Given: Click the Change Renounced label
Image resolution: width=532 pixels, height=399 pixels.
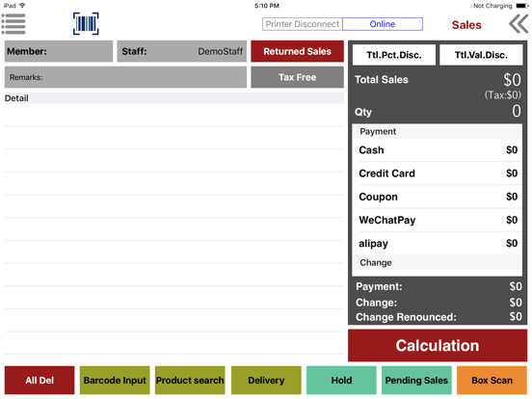Looking at the screenshot, I should (x=406, y=317).
